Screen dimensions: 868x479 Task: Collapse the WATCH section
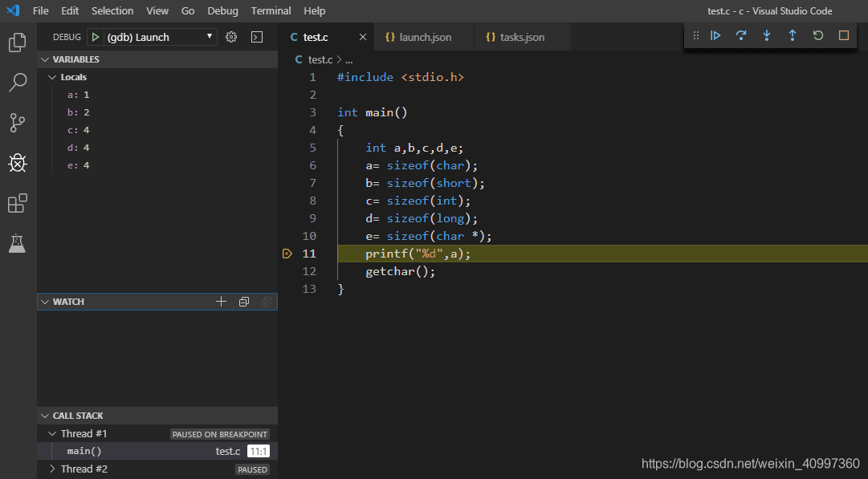(x=46, y=302)
